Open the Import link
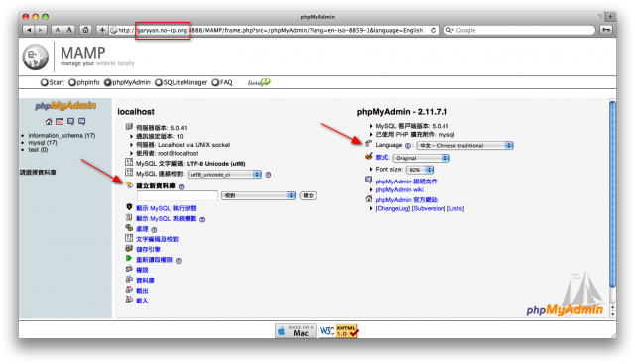635x364 pixels. [x=142, y=301]
